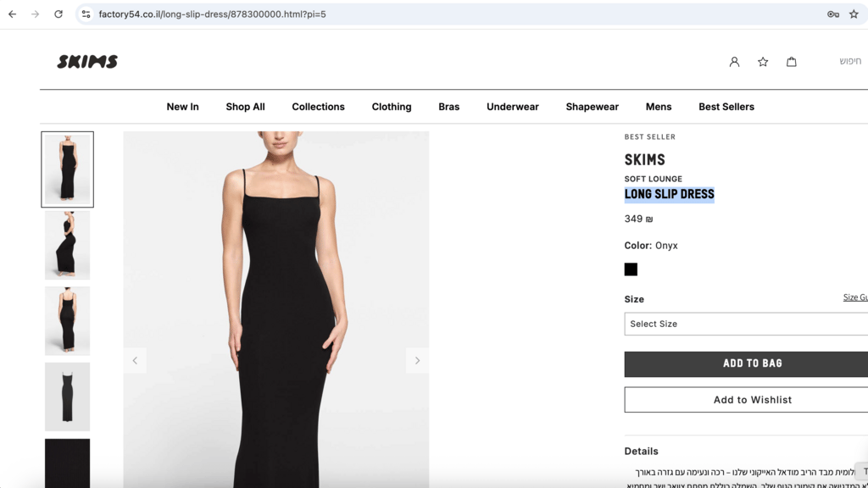Click the password key icon in address bar
Screen dimensions: 868x488
[832, 14]
